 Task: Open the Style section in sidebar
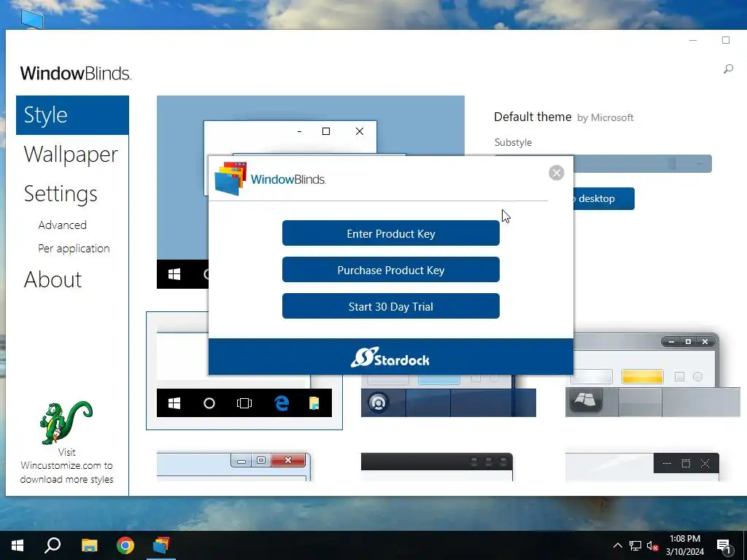[72, 115]
